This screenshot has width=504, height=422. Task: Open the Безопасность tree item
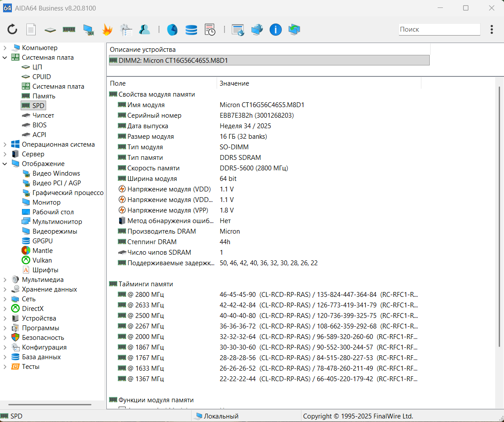pyautogui.click(x=43, y=338)
